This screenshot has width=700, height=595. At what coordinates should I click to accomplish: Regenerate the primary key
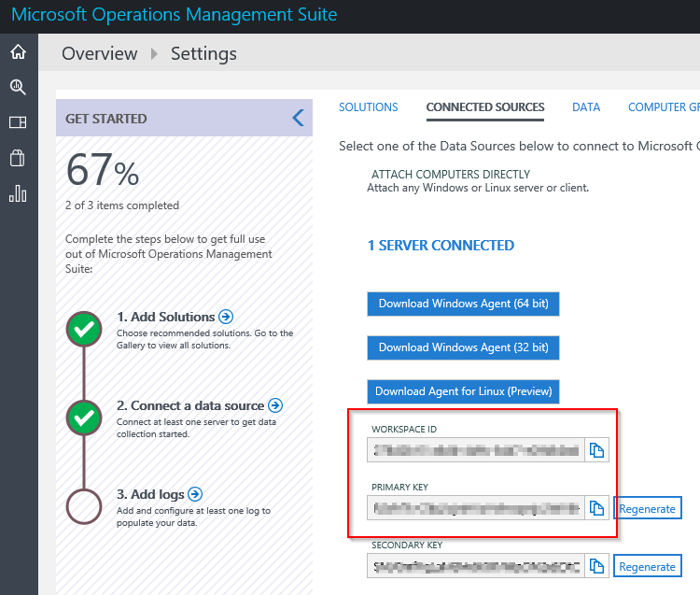647,508
